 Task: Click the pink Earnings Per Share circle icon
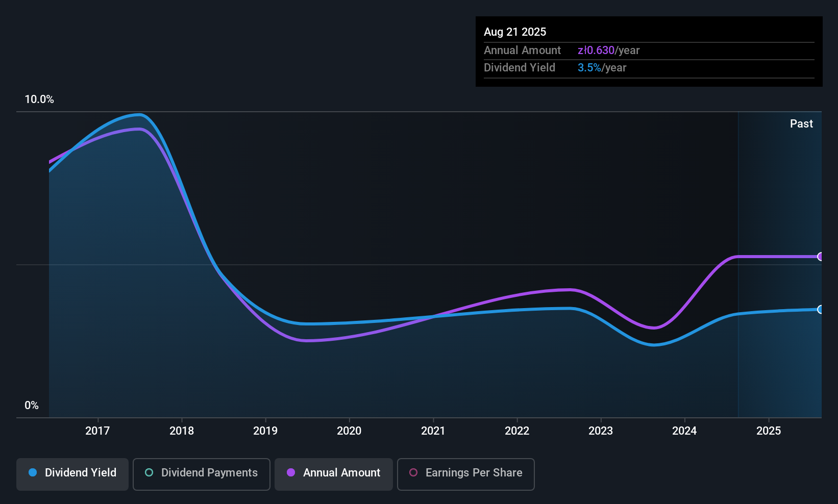click(x=413, y=473)
